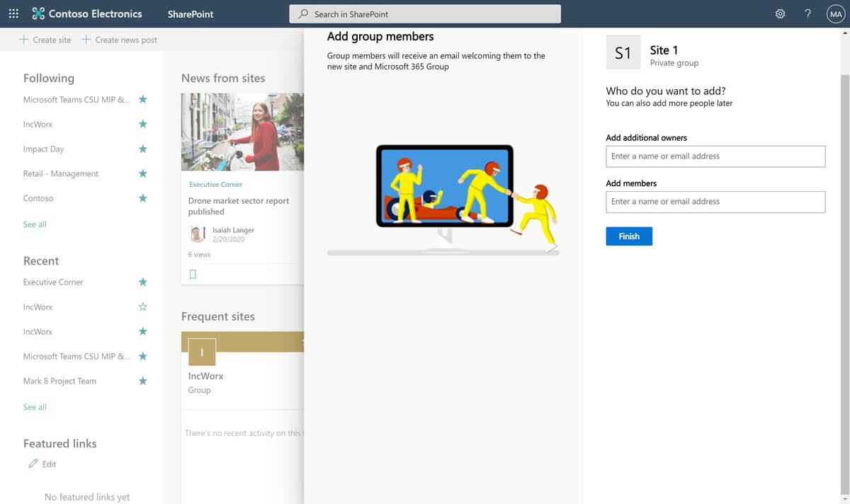Unfollow IncWorx star under Following
The image size is (850, 504).
pos(142,124)
